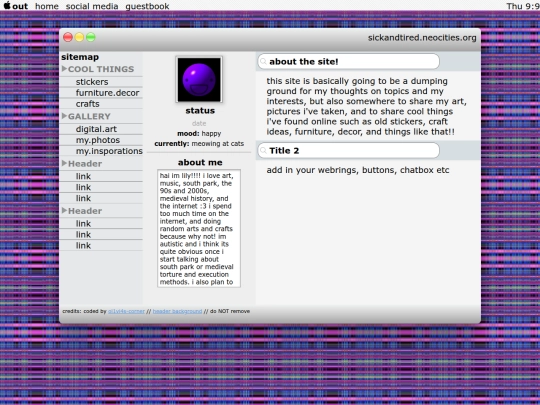Viewport: 540px width, 405px height.
Task: Open the header background credit link
Action: (x=177, y=311)
